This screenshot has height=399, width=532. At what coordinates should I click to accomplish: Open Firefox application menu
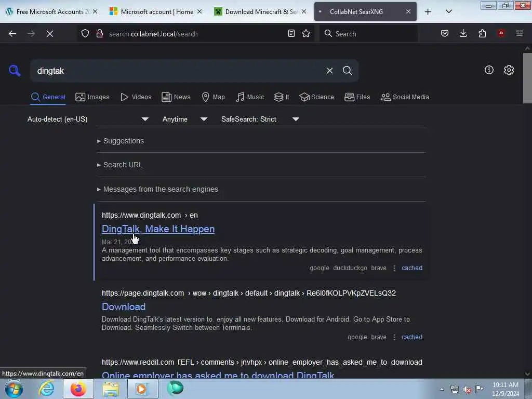[x=520, y=33]
